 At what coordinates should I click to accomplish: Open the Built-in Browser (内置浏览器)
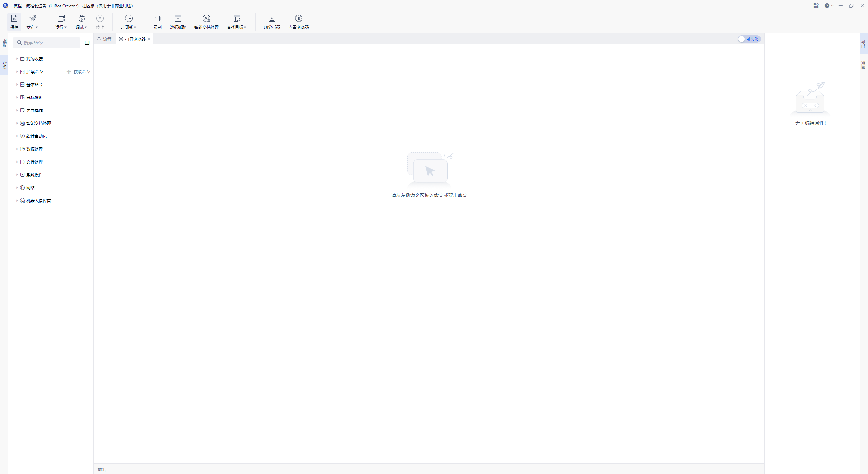(298, 19)
